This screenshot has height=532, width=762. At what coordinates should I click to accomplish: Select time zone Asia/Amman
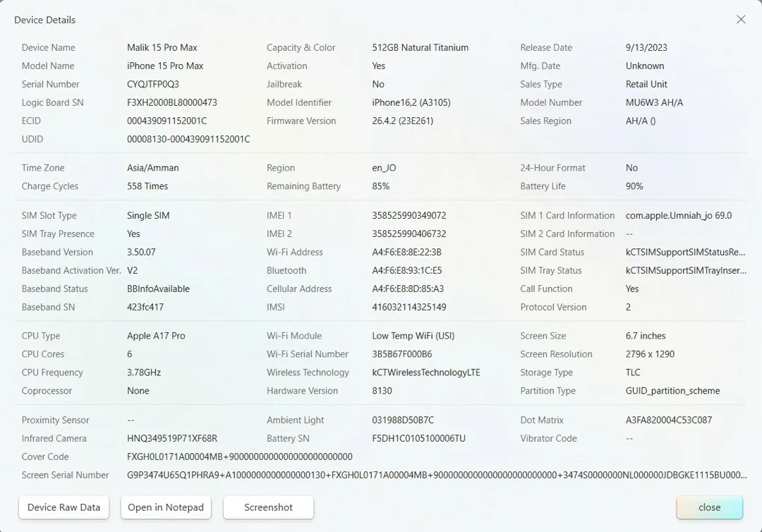click(153, 168)
